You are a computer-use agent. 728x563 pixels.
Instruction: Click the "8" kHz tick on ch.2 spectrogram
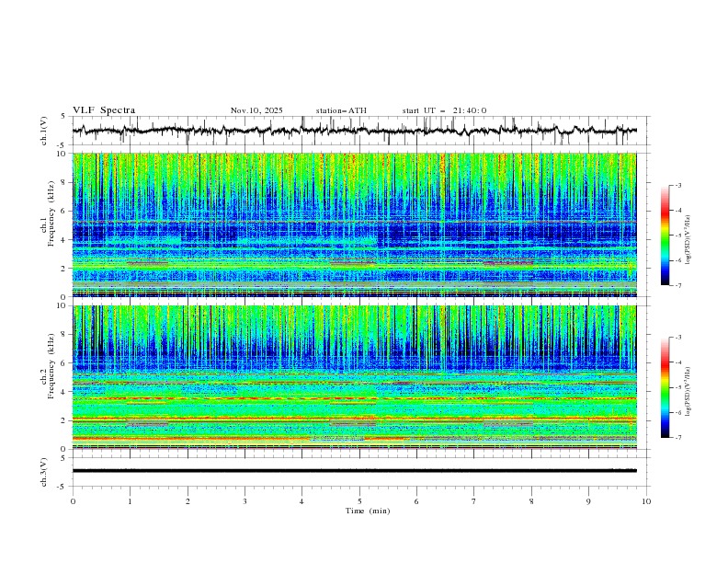pyautogui.click(x=64, y=335)
